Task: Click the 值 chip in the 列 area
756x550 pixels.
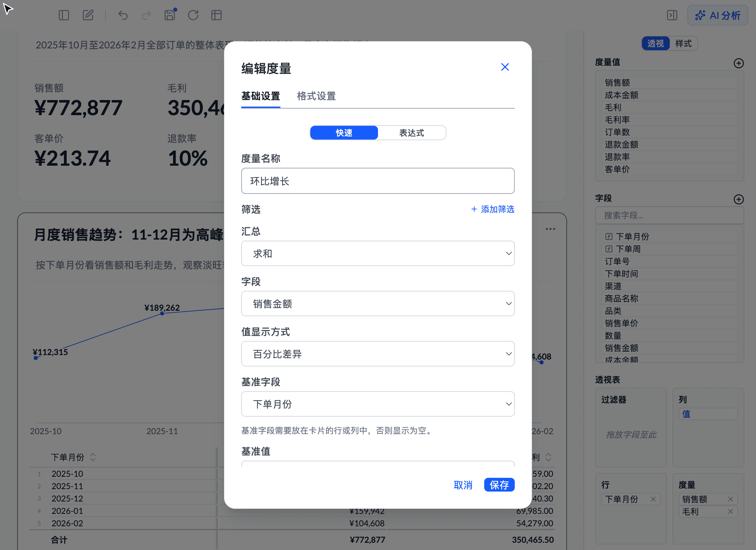Action: point(708,414)
